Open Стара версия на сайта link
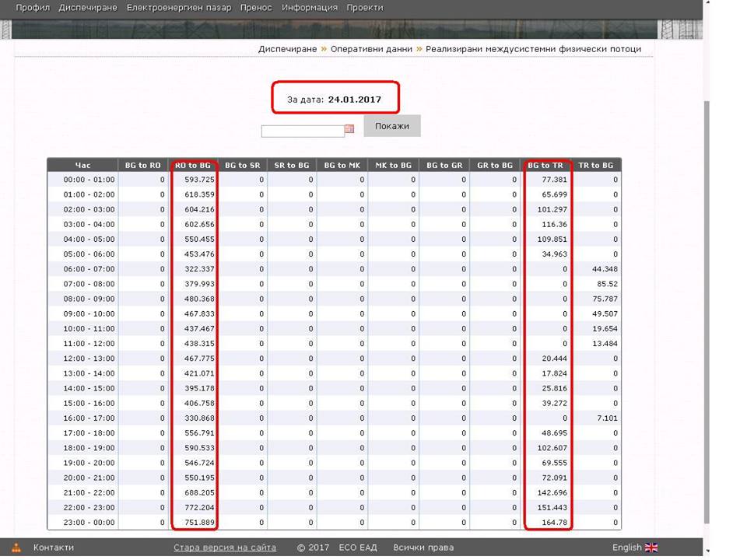The image size is (747, 560). [225, 548]
